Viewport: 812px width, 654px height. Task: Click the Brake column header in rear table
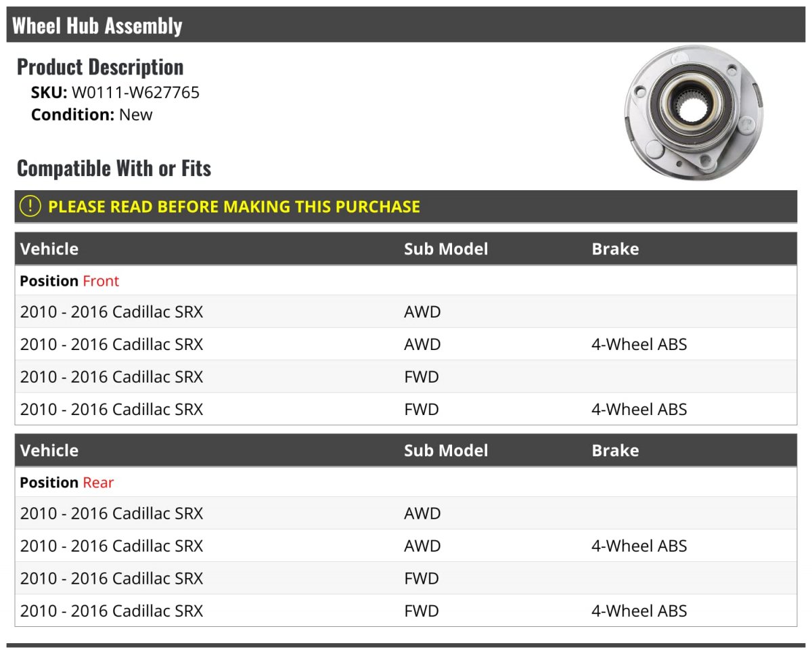coord(615,450)
